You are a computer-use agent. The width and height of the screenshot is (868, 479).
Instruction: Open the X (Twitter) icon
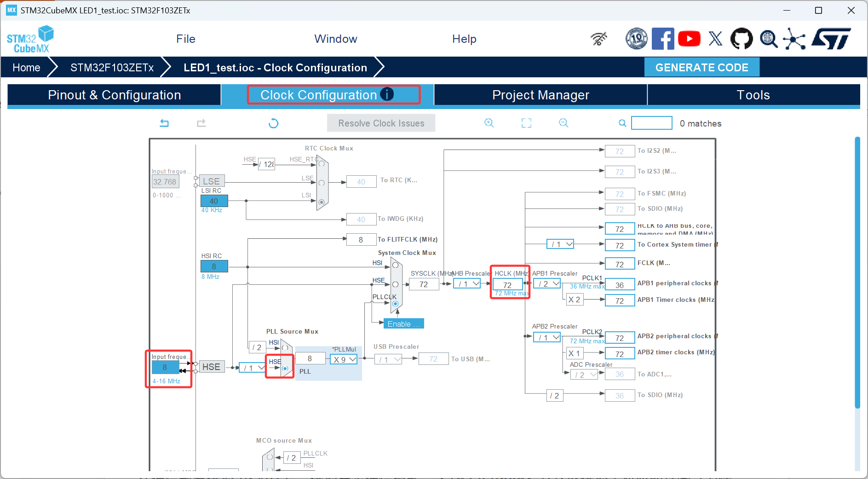[x=715, y=39]
